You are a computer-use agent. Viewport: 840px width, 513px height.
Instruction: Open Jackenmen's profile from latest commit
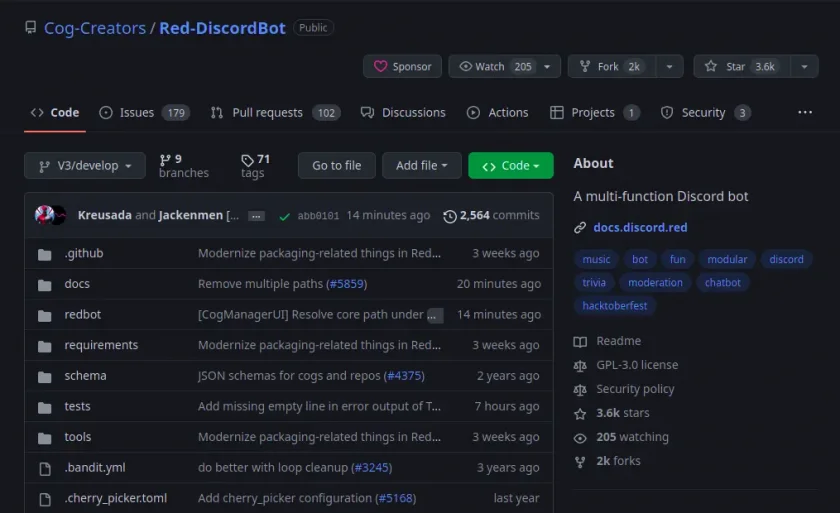[191, 215]
